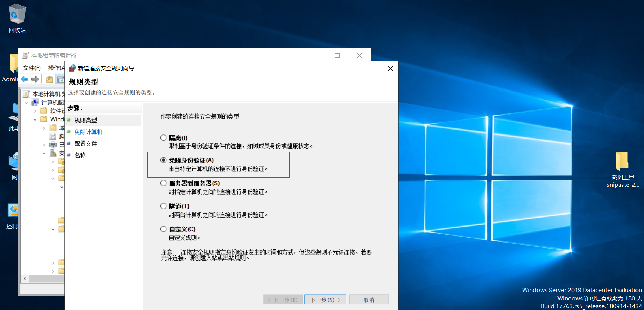The width and height of the screenshot is (644, 310).
Task: Collapse the 计算机配置 tree node
Action: point(26,103)
